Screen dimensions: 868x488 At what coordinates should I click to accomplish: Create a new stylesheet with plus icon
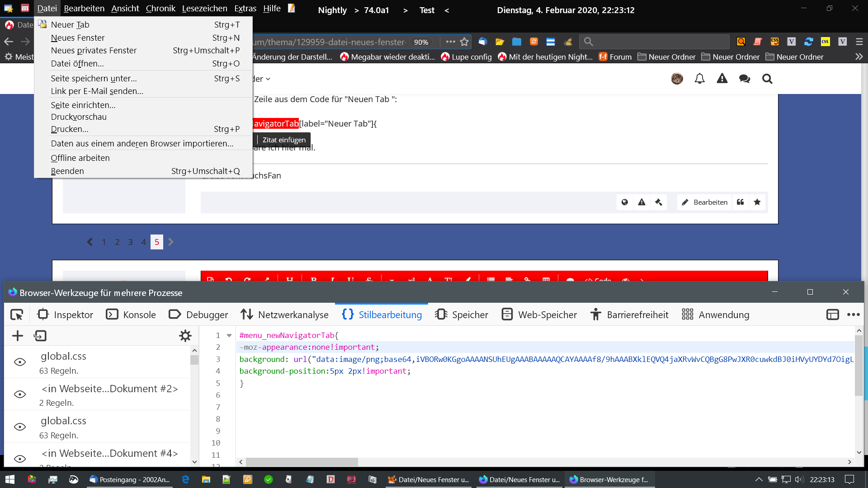17,336
